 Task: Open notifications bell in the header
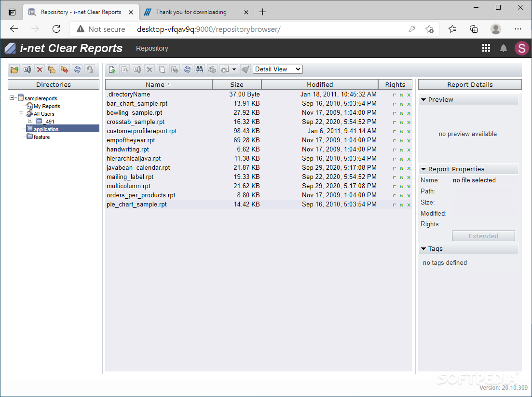click(504, 48)
